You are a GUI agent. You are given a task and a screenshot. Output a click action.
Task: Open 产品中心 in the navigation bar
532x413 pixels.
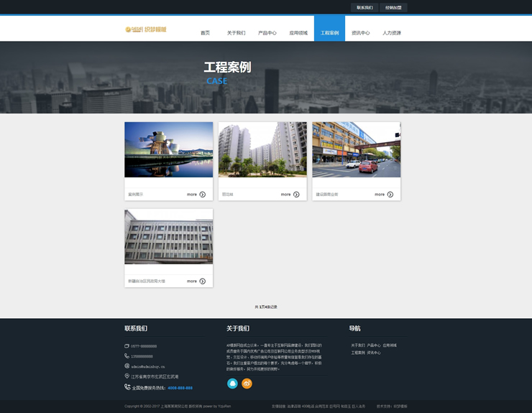pyautogui.click(x=267, y=33)
